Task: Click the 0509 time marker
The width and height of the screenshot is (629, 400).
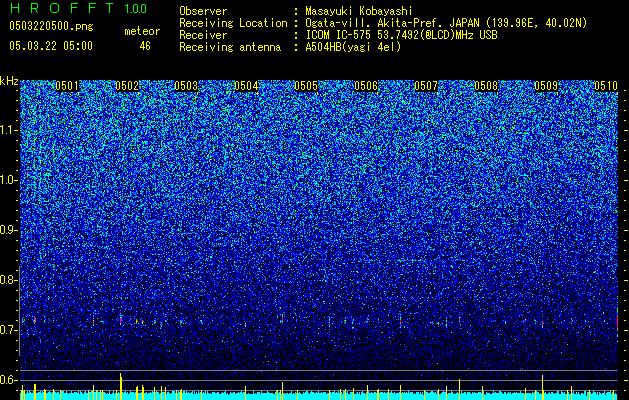Action: 546,86
